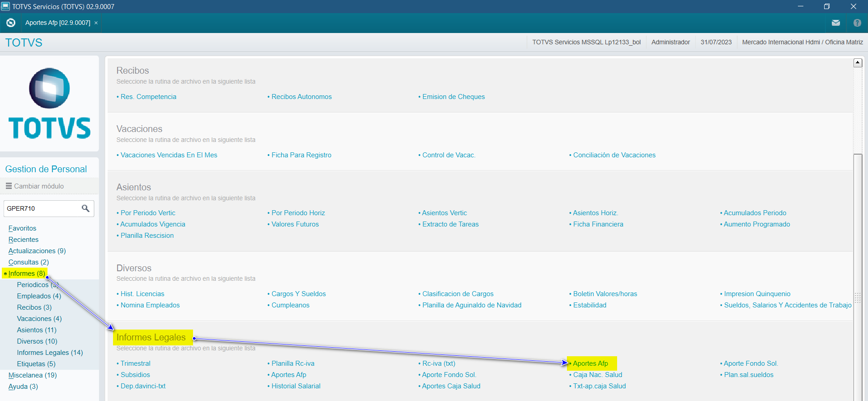Viewport: 868px width, 401px height.
Task: Open Cargos Y Sueldos report
Action: tap(298, 294)
